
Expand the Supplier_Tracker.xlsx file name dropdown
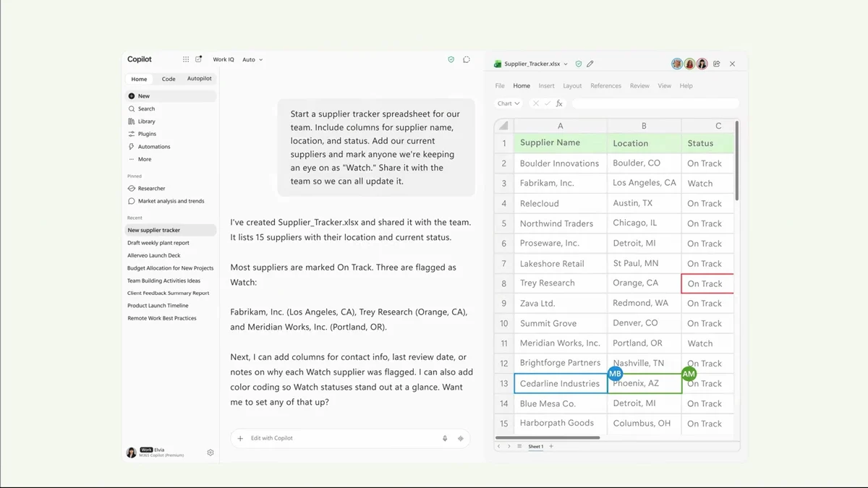566,64
